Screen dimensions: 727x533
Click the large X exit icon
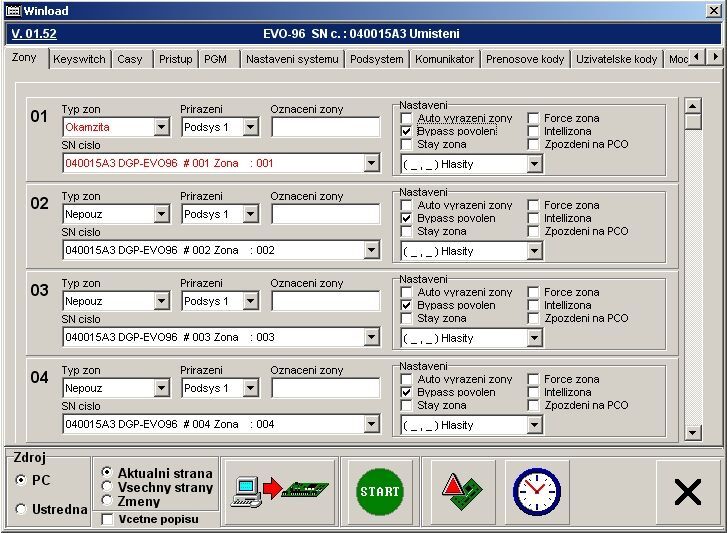tap(687, 492)
